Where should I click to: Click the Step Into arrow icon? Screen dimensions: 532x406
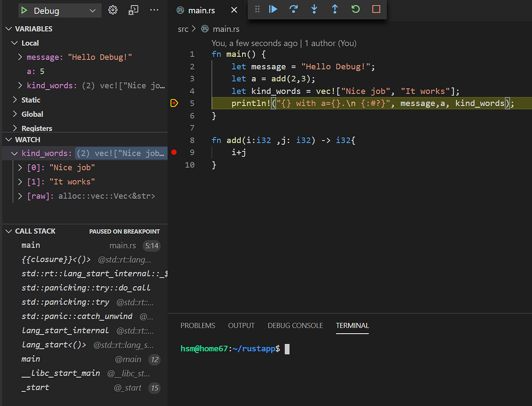(x=314, y=9)
